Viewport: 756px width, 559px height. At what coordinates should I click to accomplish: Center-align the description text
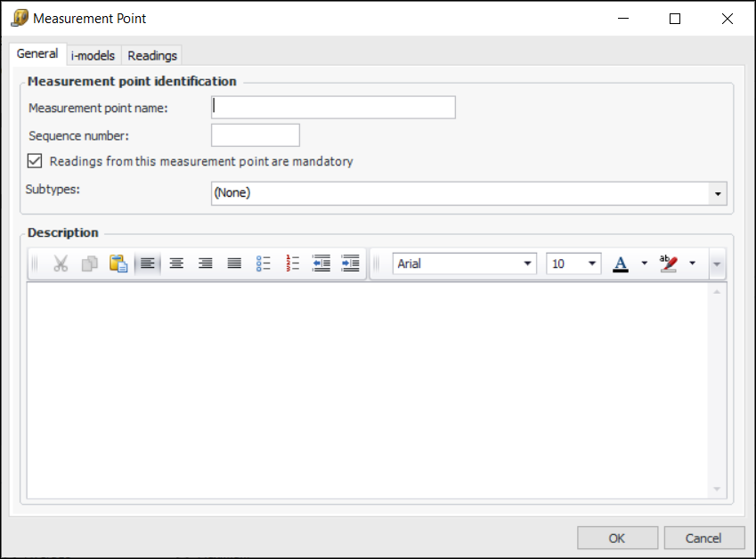(176, 263)
